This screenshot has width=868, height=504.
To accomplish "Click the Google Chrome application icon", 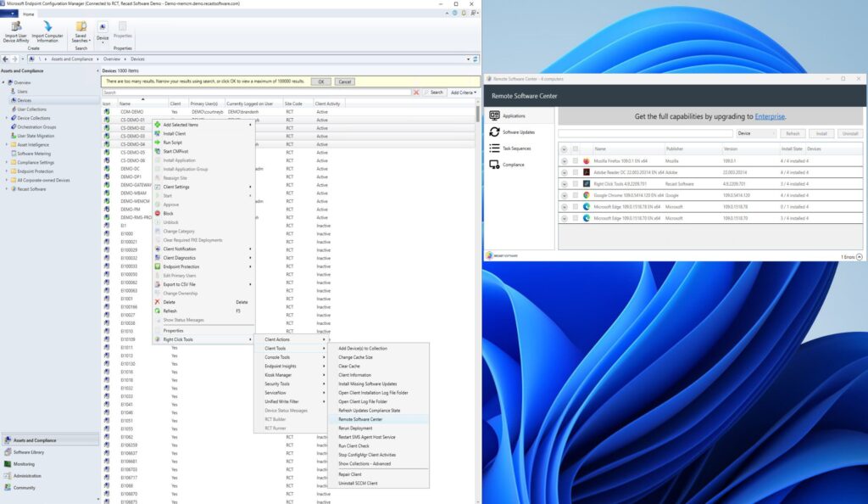I will 586,195.
